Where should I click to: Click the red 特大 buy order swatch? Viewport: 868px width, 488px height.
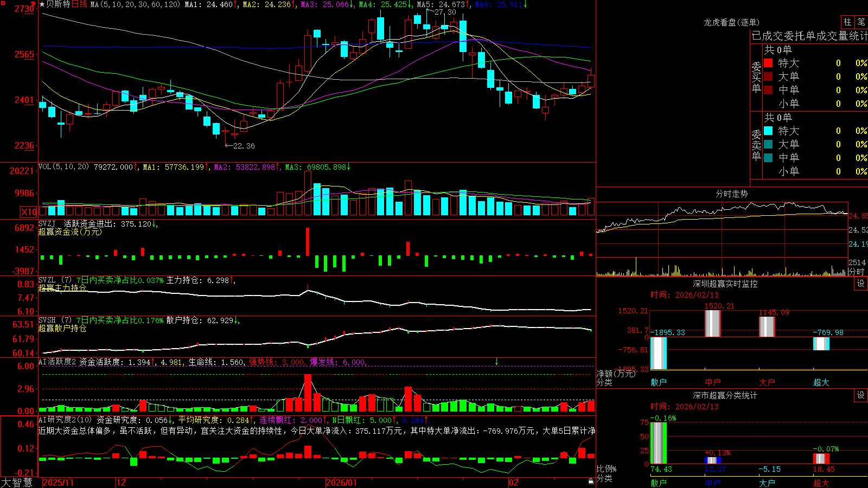pos(768,63)
